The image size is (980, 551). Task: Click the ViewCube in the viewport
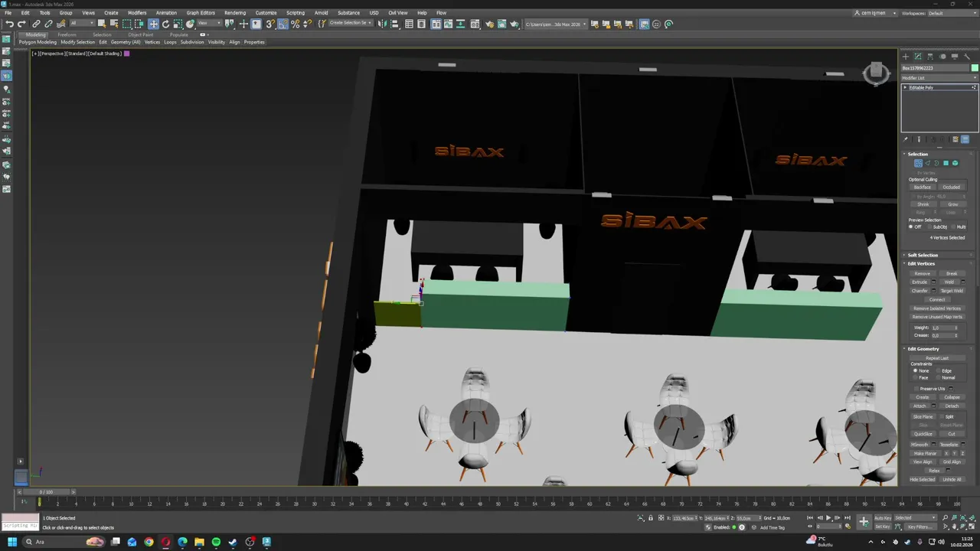click(877, 73)
